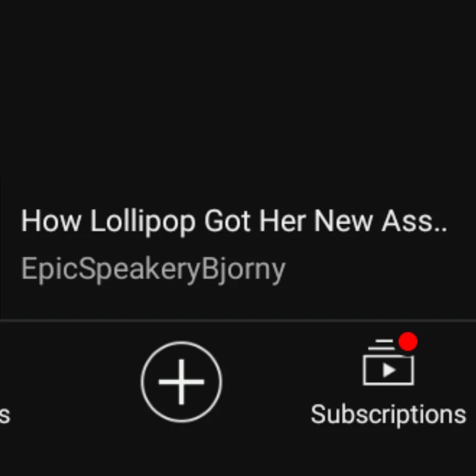Click the play triangle inside the Subscriptions icon

(389, 370)
